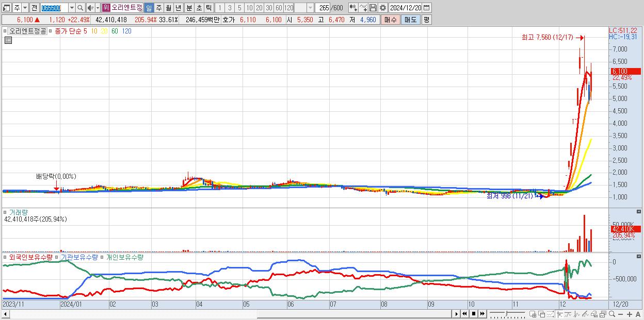Click the horizontal scrollbar left arrow
Image resolution: width=644 pixels, height=320 pixels.
tap(5, 314)
